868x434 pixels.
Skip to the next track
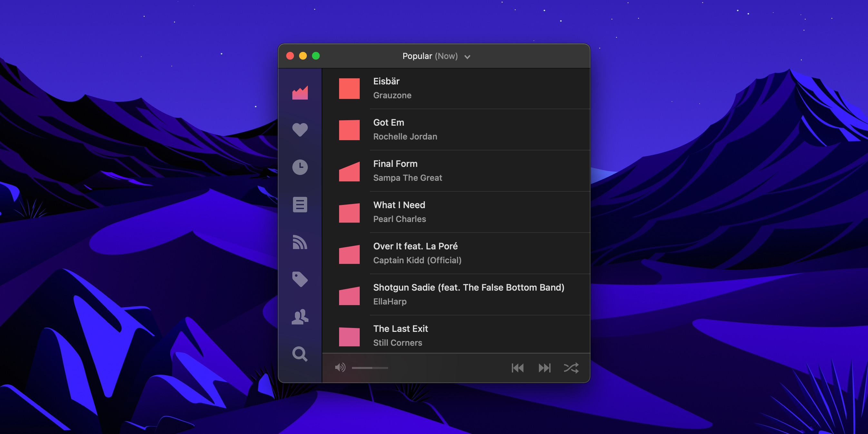(544, 368)
